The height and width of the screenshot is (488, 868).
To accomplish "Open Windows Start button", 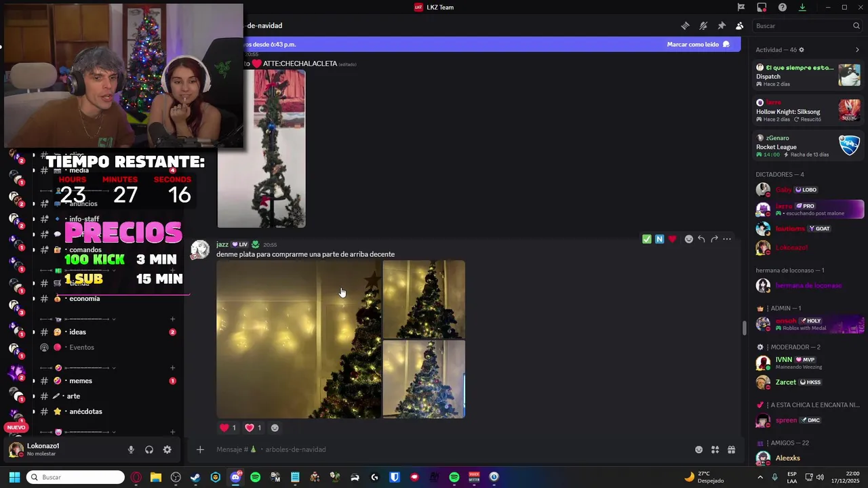I will [14, 477].
